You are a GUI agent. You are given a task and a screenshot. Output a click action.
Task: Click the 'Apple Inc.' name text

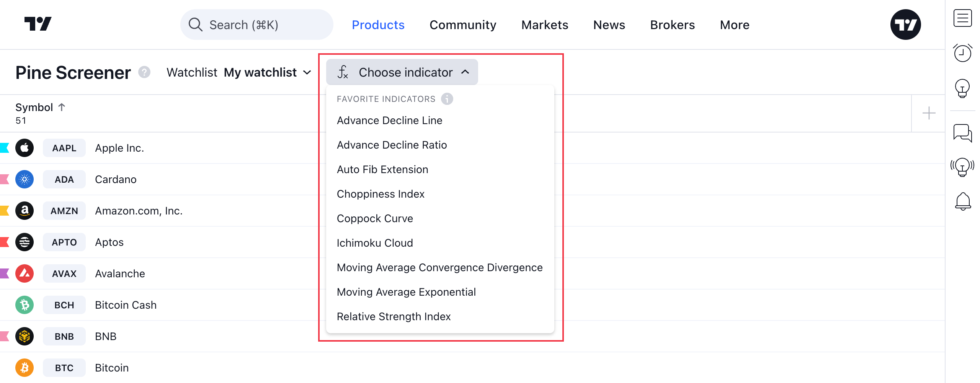tap(119, 148)
